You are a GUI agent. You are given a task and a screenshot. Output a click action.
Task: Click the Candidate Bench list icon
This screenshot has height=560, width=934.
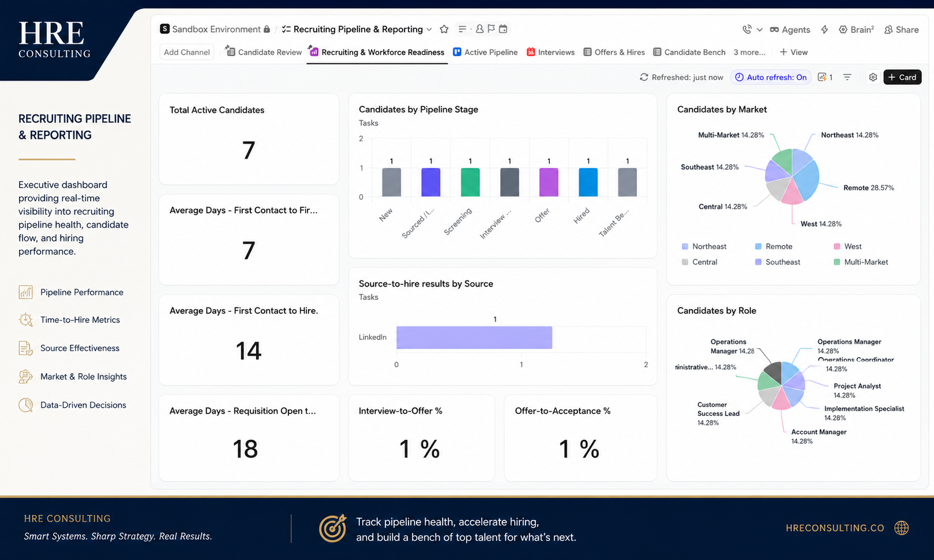click(657, 52)
